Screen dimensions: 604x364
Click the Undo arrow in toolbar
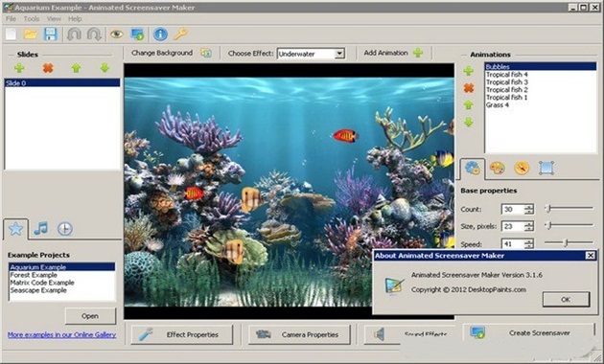click(x=74, y=34)
